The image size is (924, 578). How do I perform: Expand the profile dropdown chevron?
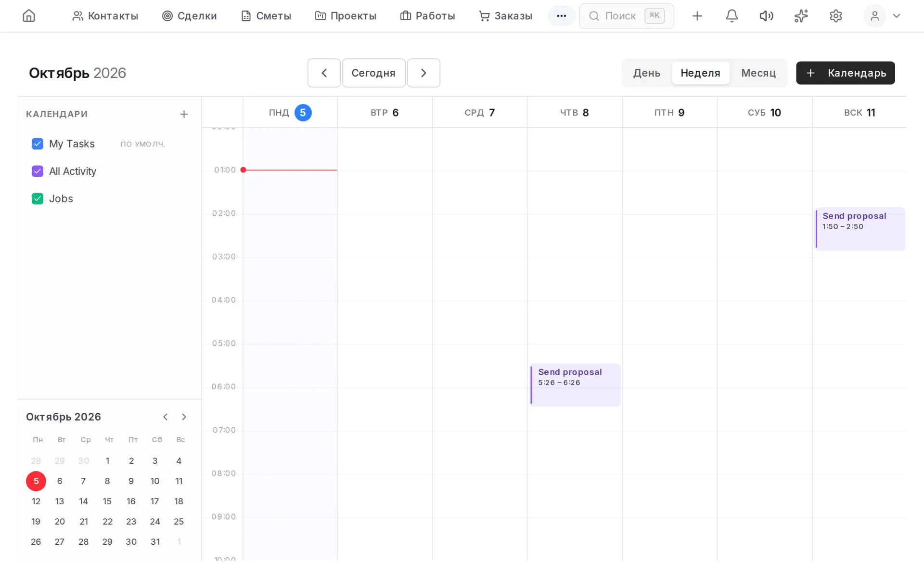click(x=896, y=16)
